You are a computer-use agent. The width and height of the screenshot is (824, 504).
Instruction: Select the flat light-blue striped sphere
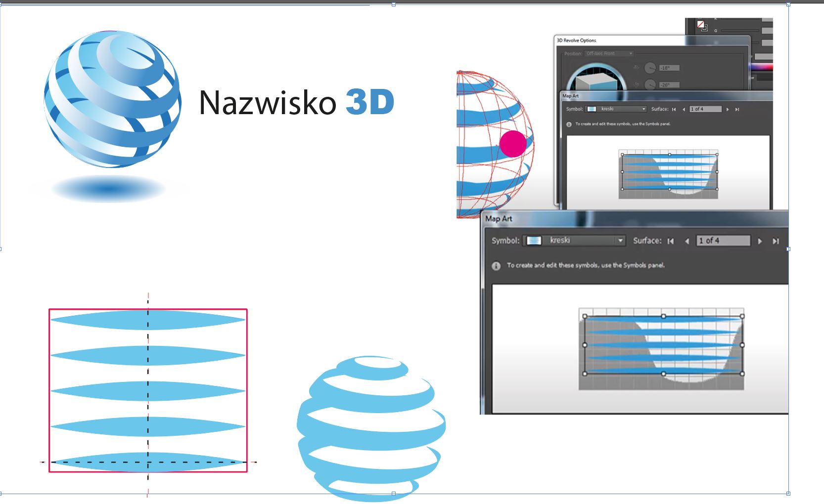(x=371, y=428)
